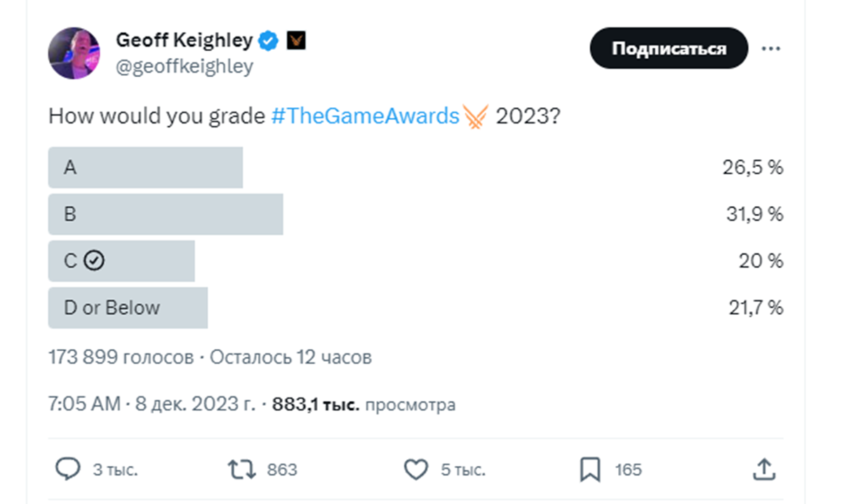
Task: Open the more options menu with three dots
Action: (x=772, y=48)
